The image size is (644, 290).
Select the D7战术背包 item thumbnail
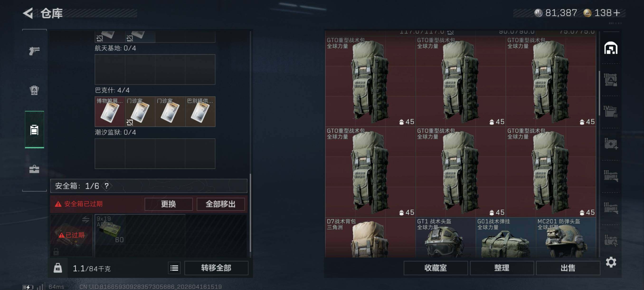(x=370, y=237)
